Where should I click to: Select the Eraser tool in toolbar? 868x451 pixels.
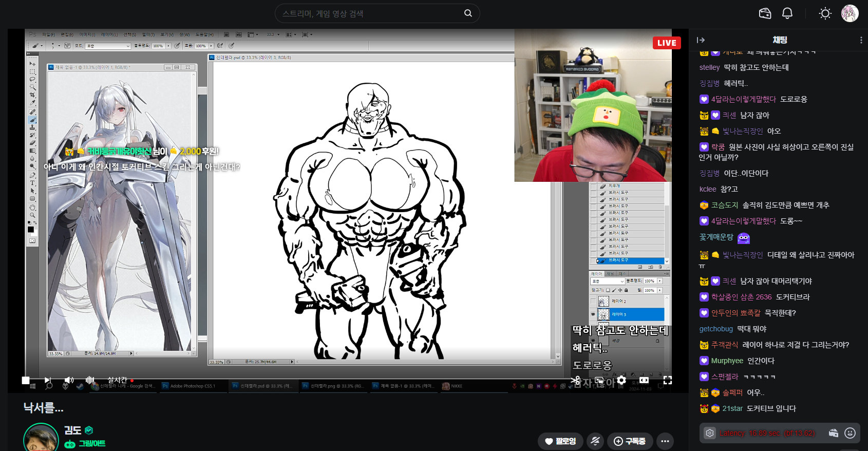pos(32,143)
